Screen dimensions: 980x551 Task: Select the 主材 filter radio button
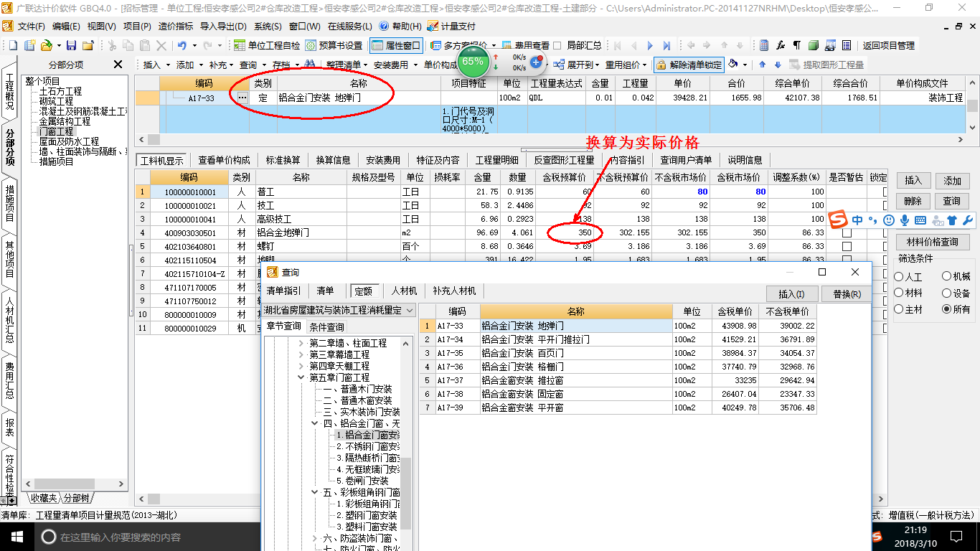(899, 309)
